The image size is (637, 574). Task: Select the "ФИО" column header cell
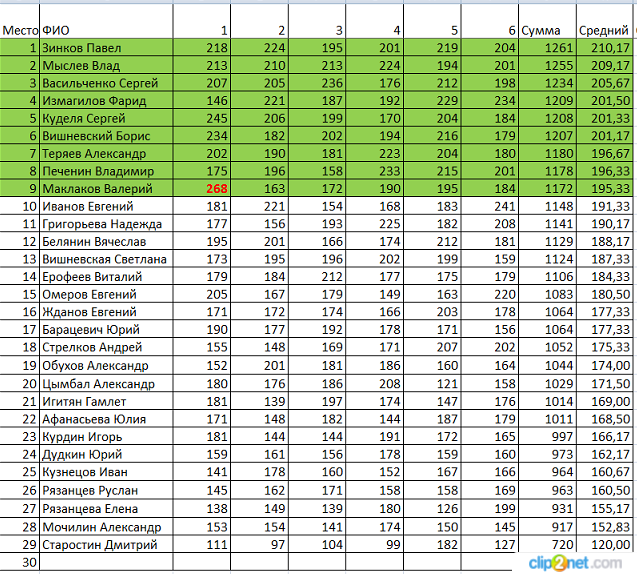tap(105, 30)
